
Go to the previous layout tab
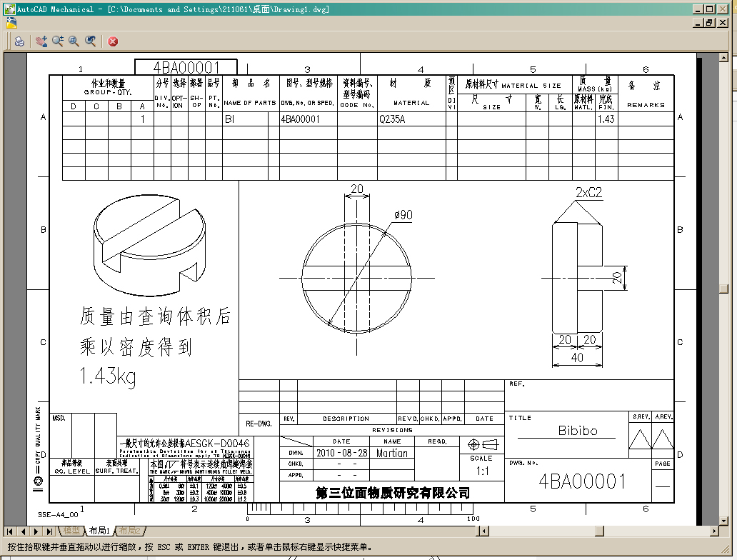[x=23, y=531]
